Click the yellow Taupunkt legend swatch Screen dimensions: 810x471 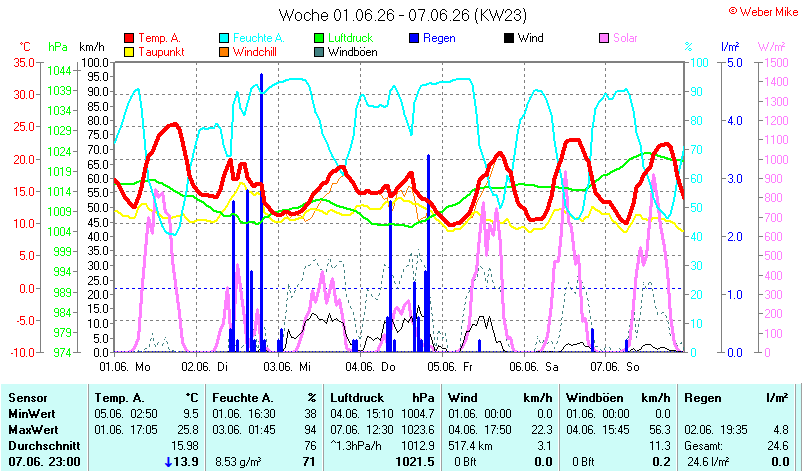129,52
